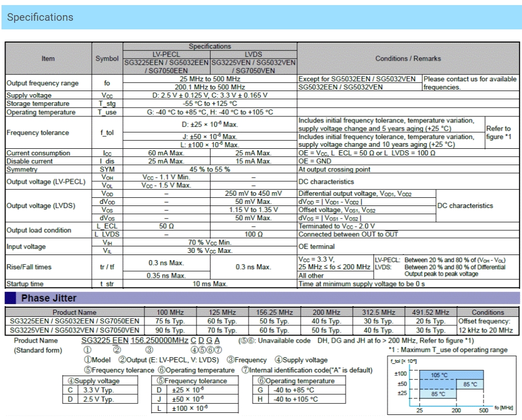
Task: Click 'SG3225 EEN 156.250000MHz C D G A' product name
Action: point(150,341)
